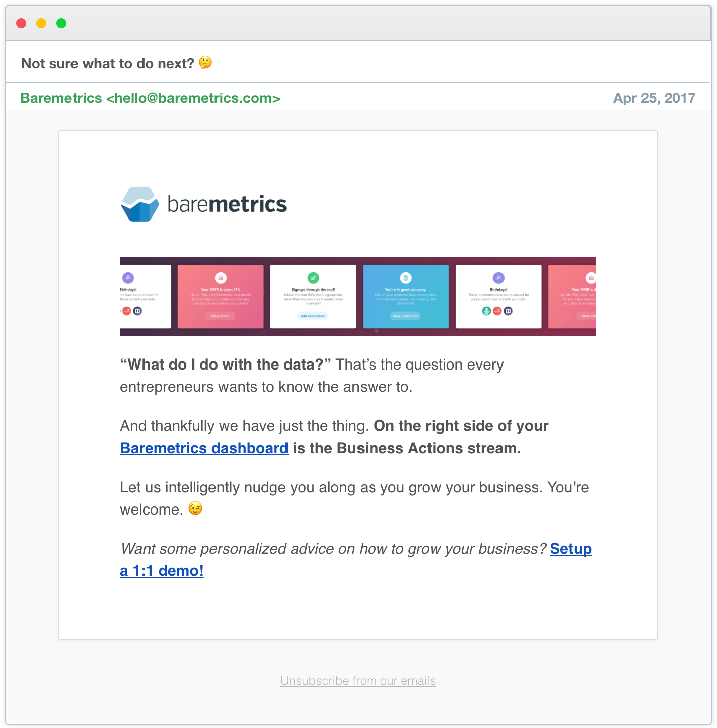
Task: Click the Baremetrics logo in the email
Action: coord(204,204)
